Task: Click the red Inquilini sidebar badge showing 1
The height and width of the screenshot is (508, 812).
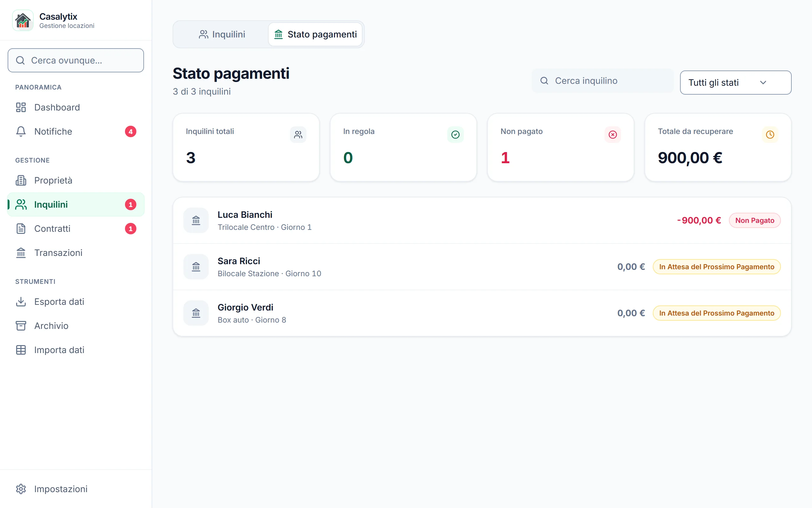Action: coord(131,204)
